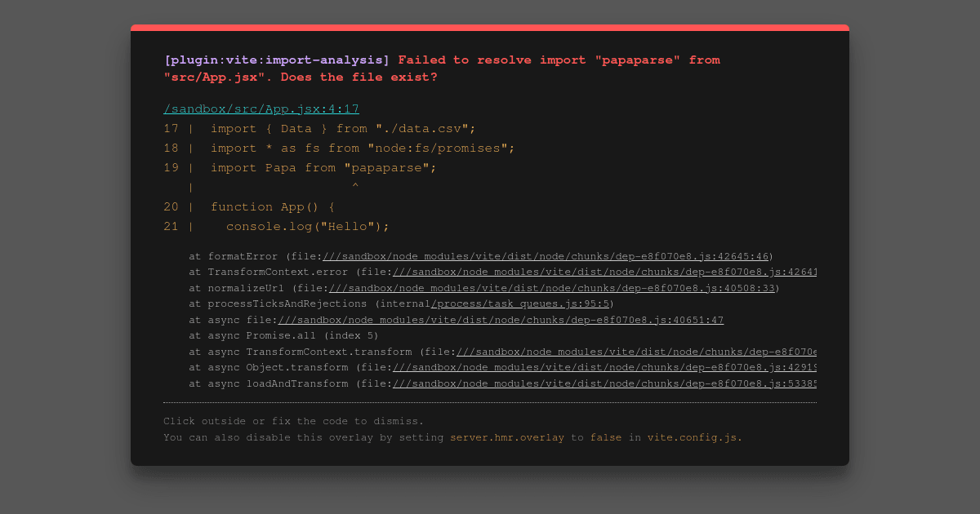Screen dimensions: 980x514
Task: Click the "at async Promise.all (index 5)" line
Action: pyautogui.click(x=284, y=336)
